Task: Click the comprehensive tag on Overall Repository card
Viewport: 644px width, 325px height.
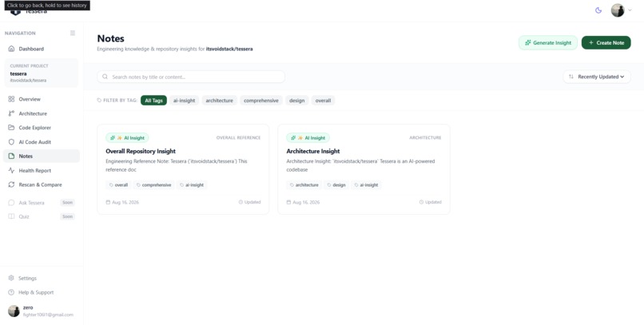Action: click(154, 185)
